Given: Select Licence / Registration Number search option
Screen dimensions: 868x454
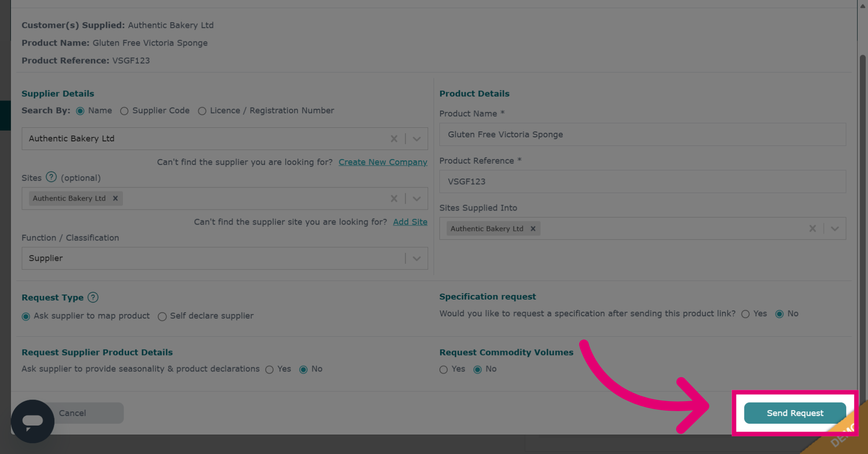Looking at the screenshot, I should pos(202,111).
